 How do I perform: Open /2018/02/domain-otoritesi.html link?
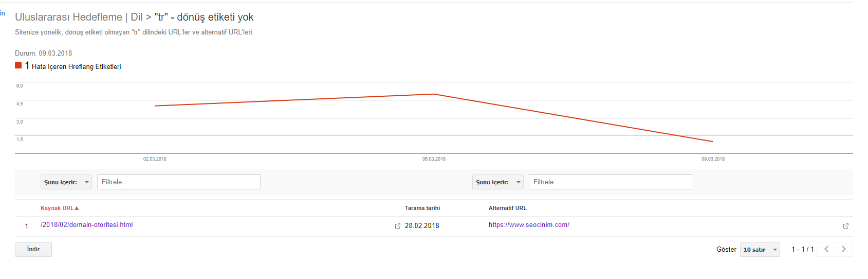point(87,225)
